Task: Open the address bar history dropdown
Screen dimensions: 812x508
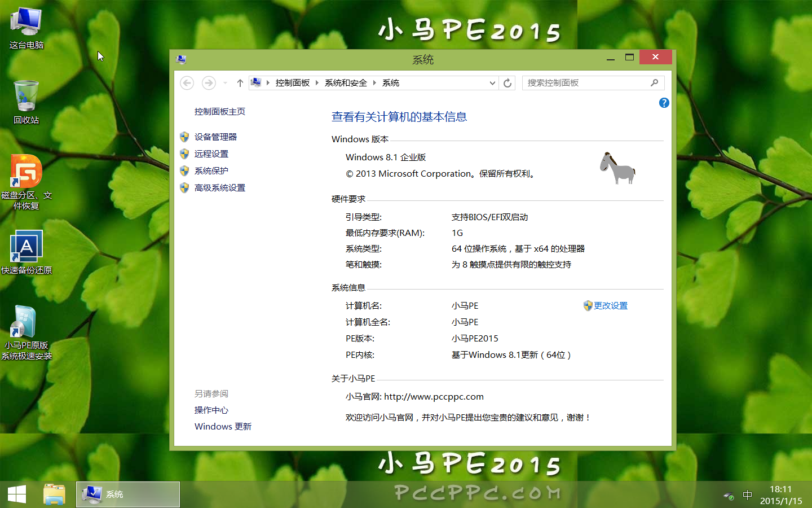Action: 492,83
